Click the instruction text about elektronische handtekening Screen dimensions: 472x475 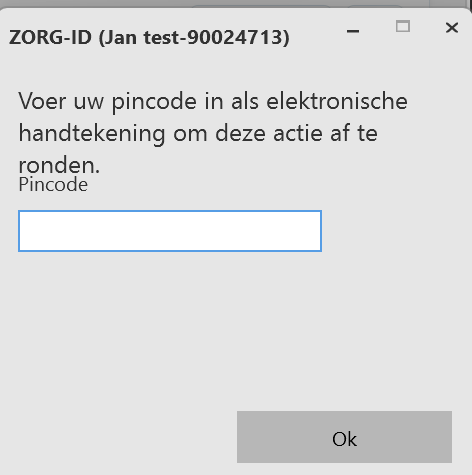tap(213, 133)
